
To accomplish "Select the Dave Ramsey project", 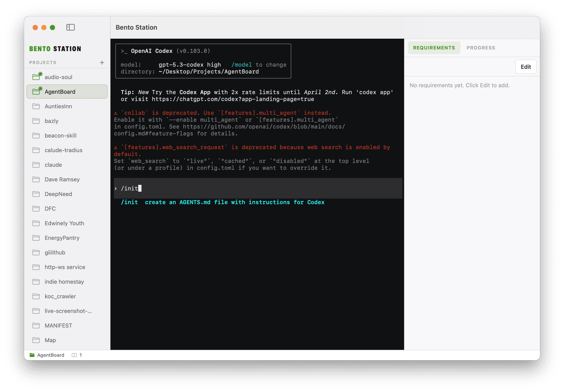I will coord(62,179).
